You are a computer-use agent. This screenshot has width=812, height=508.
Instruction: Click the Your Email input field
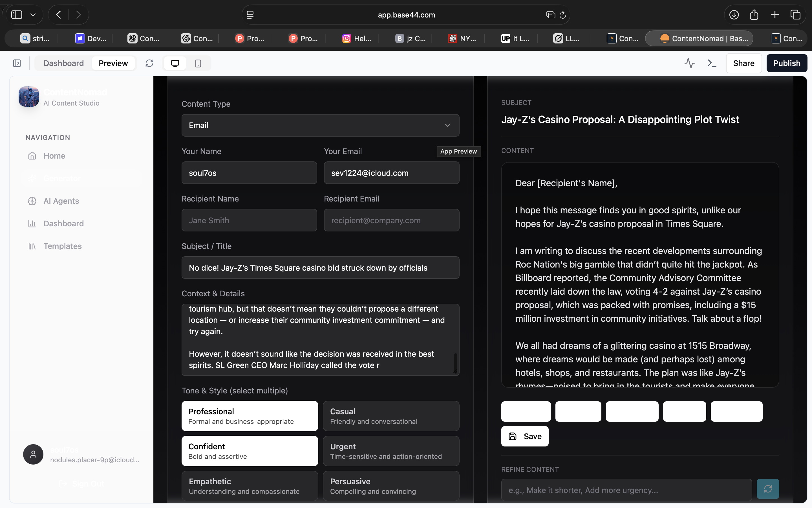coord(391,173)
